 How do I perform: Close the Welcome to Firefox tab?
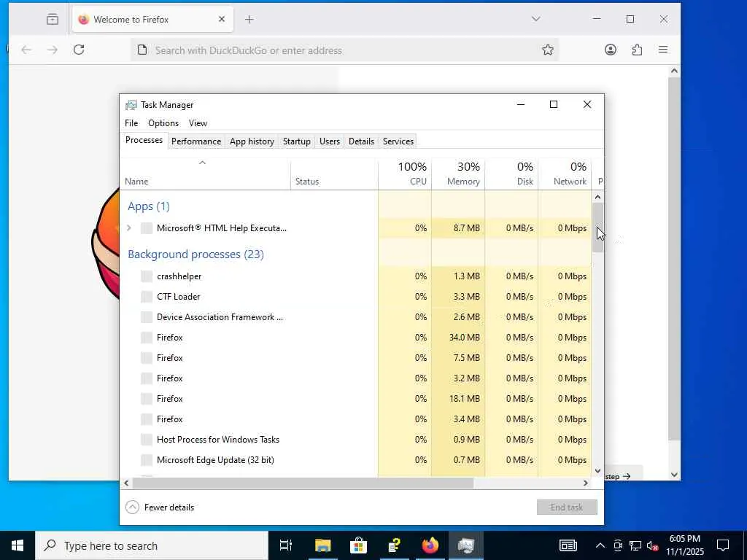pyautogui.click(x=222, y=19)
